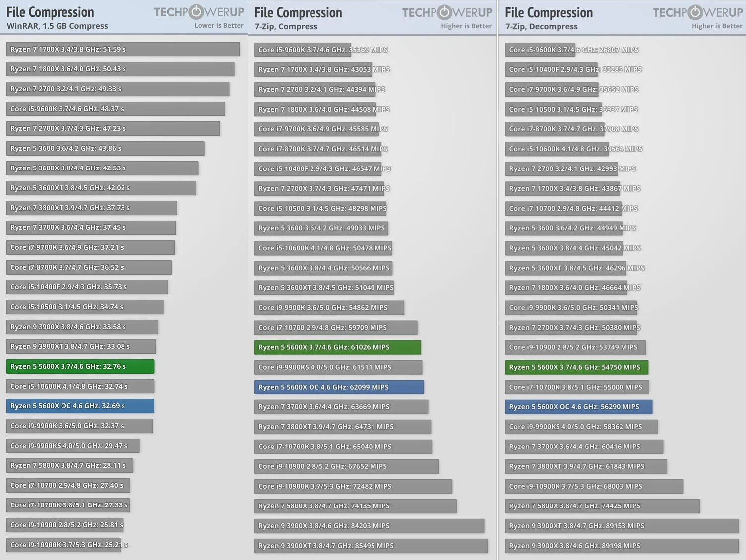Viewport: 746px width, 560px height.
Task: Click the Core i9-10900 53749 MIPS row
Action: tap(575, 347)
